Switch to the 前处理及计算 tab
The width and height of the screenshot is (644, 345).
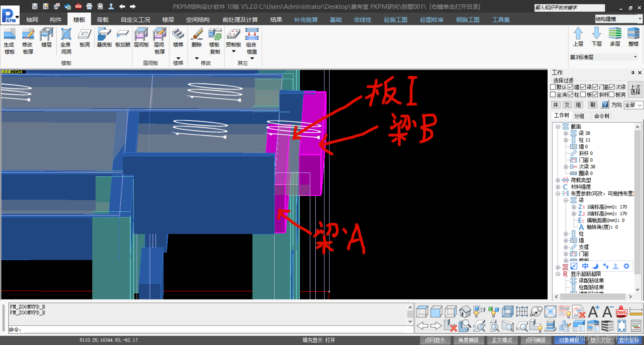click(240, 20)
